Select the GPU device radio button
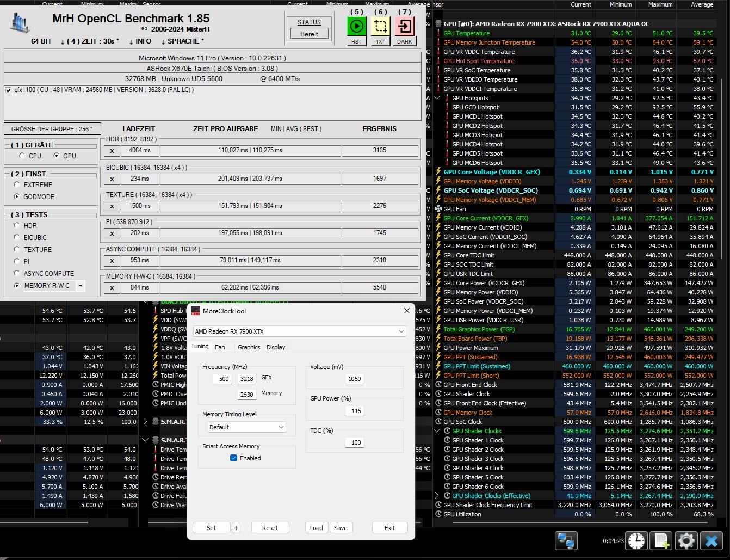The image size is (730, 560). tap(57, 156)
